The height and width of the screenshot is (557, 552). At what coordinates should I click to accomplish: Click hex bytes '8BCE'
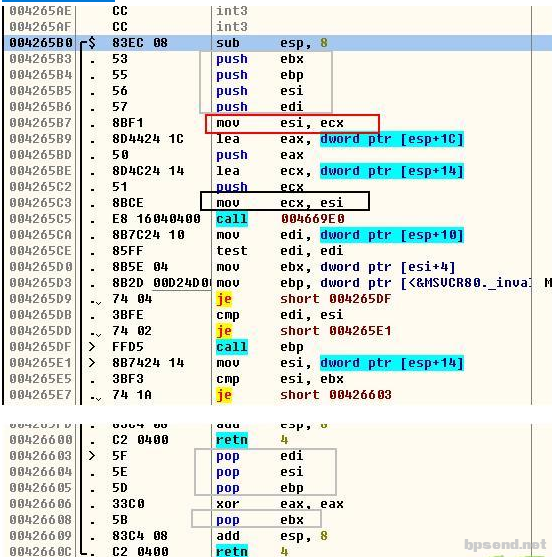point(128,203)
